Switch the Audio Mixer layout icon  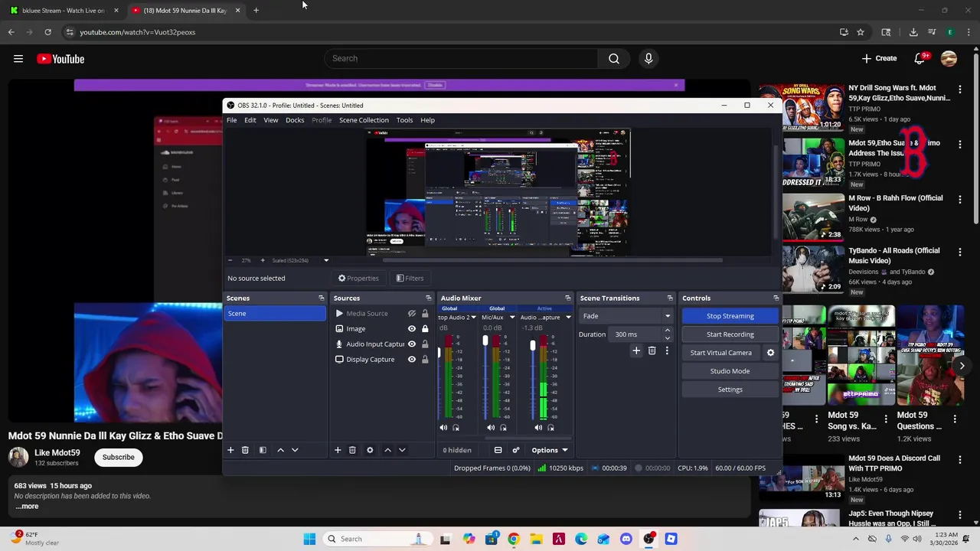click(x=498, y=450)
